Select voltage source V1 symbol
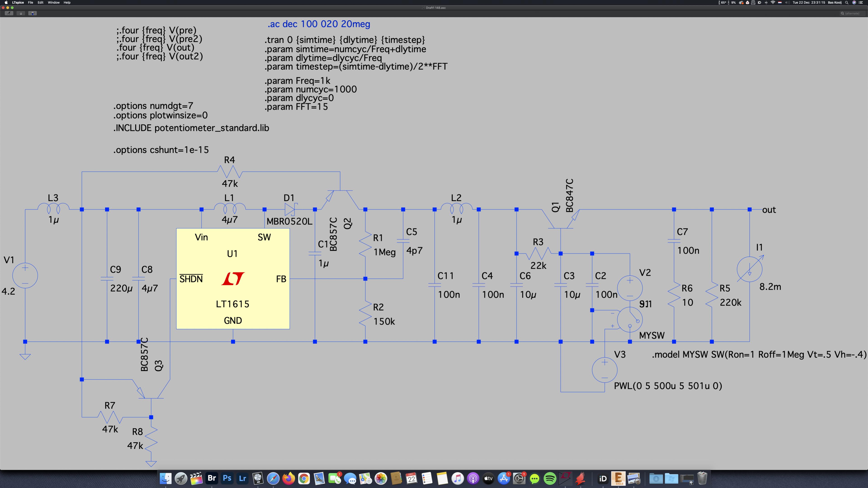868x488 pixels. 25,276
